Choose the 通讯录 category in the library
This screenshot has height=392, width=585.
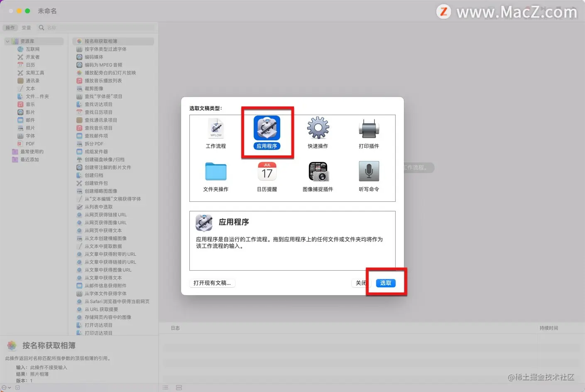tap(32, 81)
